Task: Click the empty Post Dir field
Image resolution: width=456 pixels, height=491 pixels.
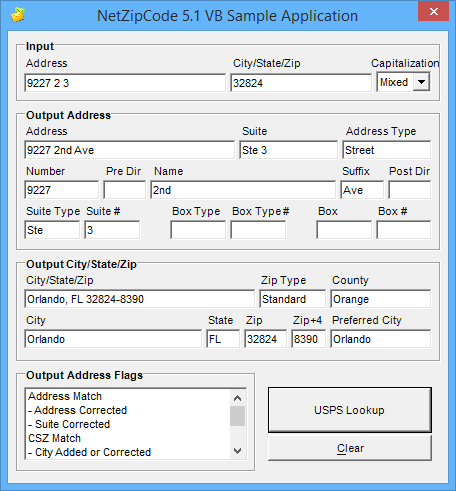Action: (x=410, y=190)
